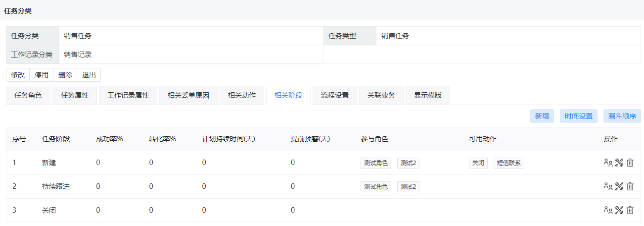The image size is (644, 226).
Task: Open role assignment icon for 关闭 stage
Action: (608, 210)
